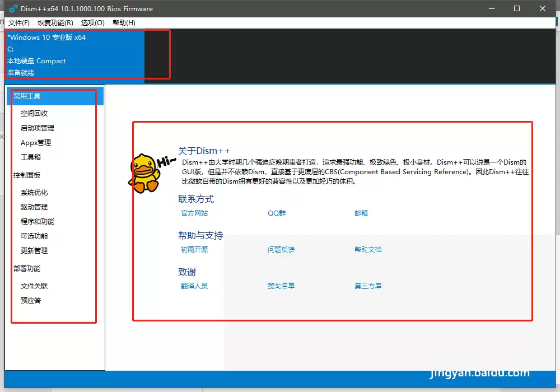Open 可选功能 in sidebar
The width and height of the screenshot is (560, 392).
pos(34,236)
